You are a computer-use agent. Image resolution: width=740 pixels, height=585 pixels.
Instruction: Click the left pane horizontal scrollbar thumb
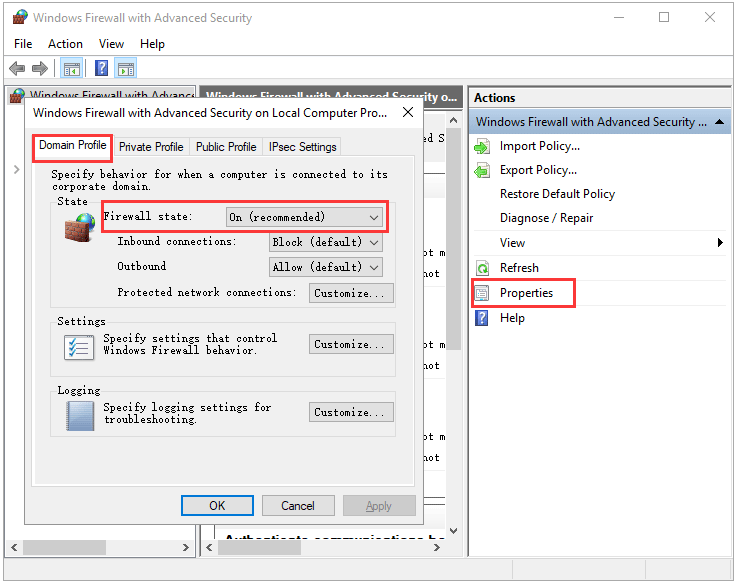pos(65,547)
